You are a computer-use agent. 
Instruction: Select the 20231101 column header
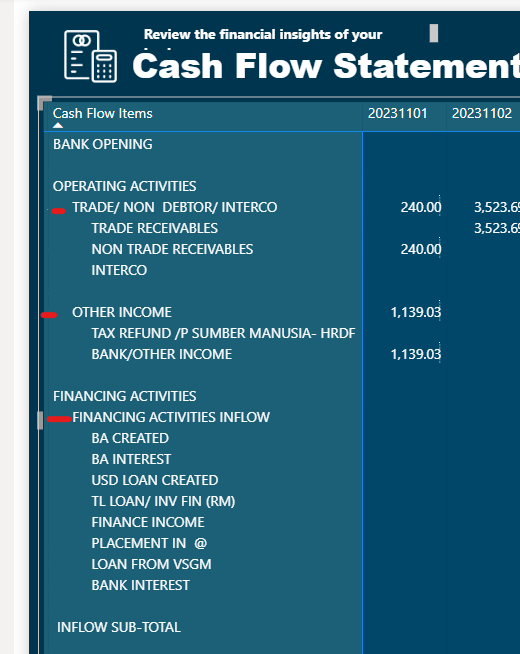pyautogui.click(x=397, y=113)
